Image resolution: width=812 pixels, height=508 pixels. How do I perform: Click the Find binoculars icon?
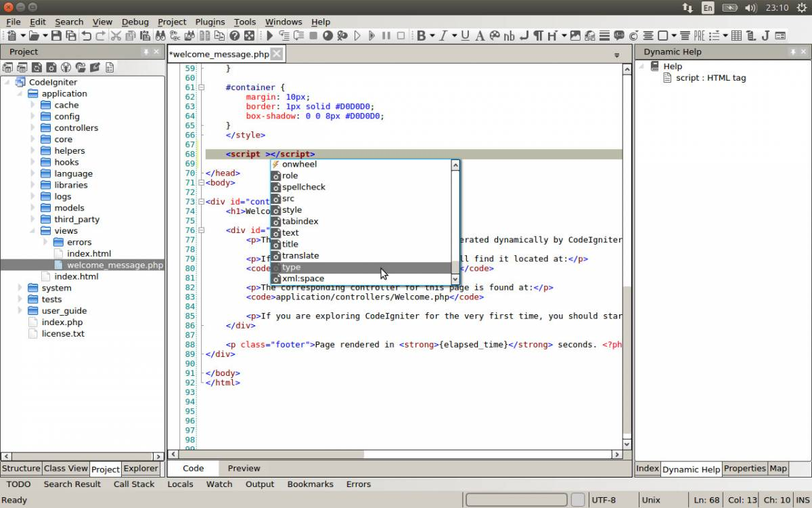[160, 35]
